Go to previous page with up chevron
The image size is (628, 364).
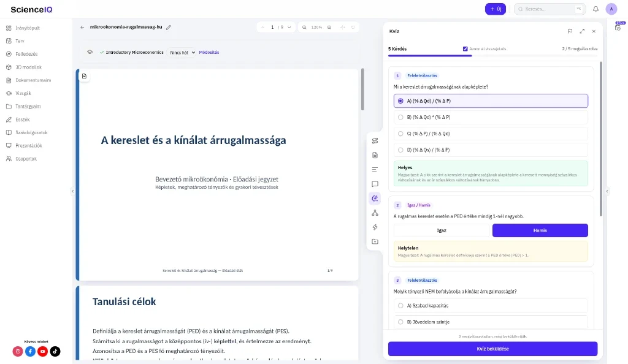coord(262,27)
